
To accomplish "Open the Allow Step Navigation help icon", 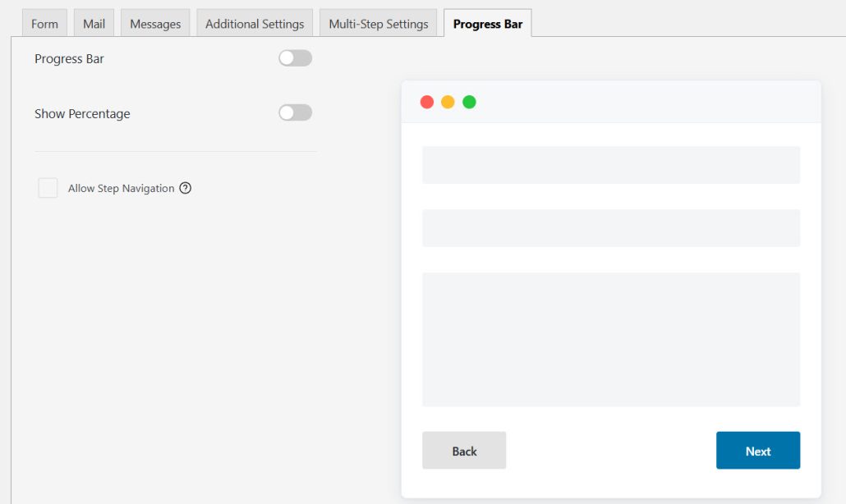I will [185, 188].
